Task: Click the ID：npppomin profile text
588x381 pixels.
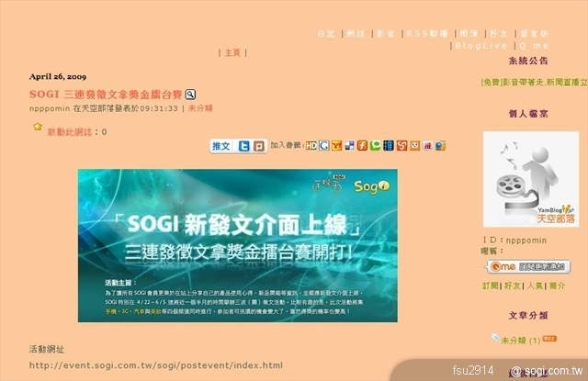Action: [514, 241]
